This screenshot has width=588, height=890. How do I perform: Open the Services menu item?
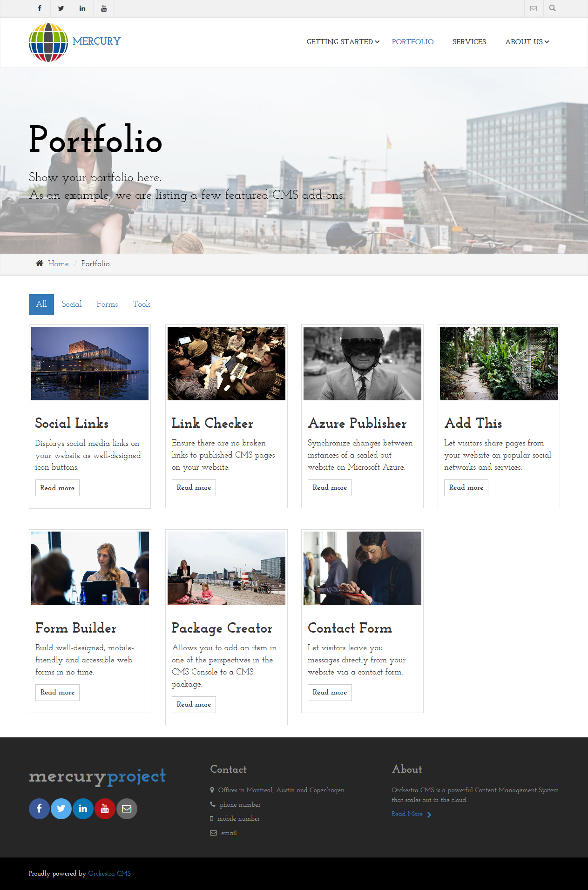(x=469, y=42)
